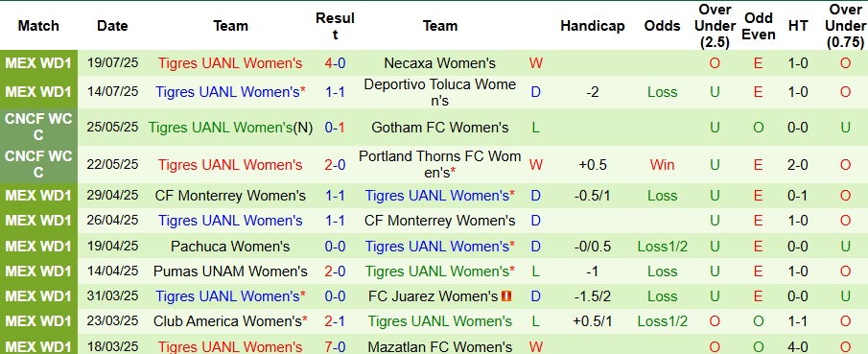Open the 4-0 result against Necaxa
This screenshot has width=868, height=354.
[335, 63]
